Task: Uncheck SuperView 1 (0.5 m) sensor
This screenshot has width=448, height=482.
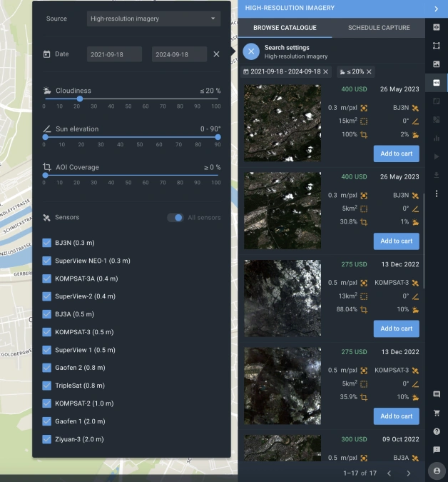Action: pos(46,350)
